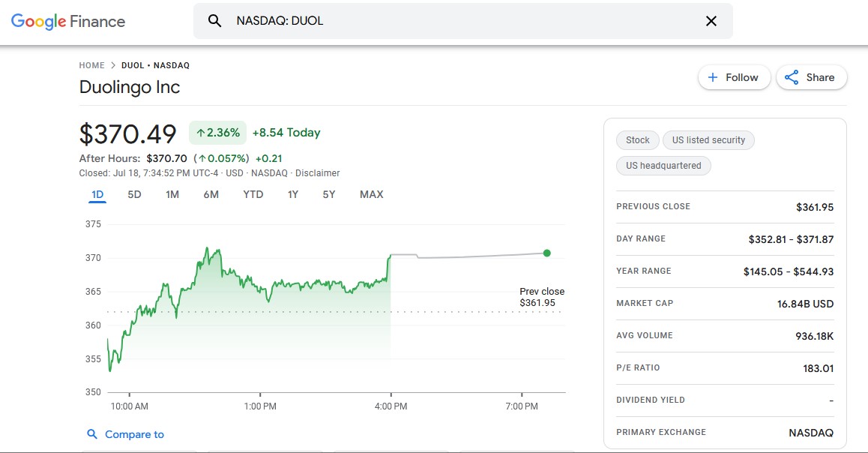Open the Disclaimer link
This screenshot has width=868, height=453.
pos(317,173)
